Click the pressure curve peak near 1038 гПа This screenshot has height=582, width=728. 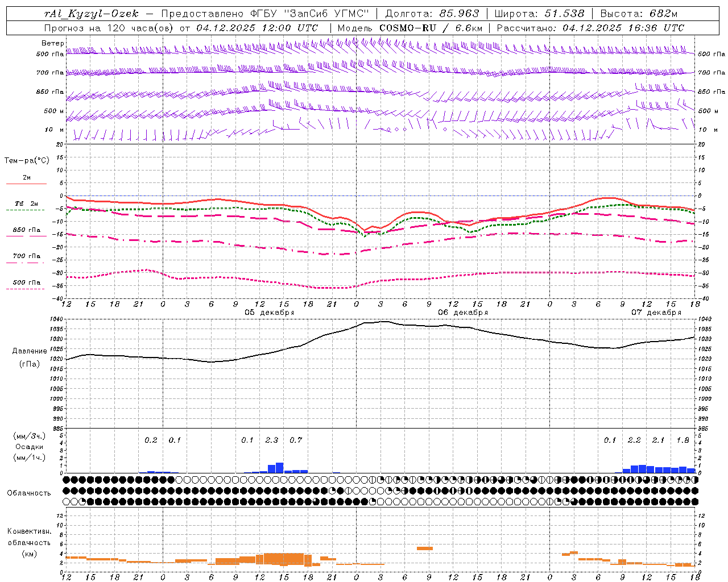[x=384, y=322]
